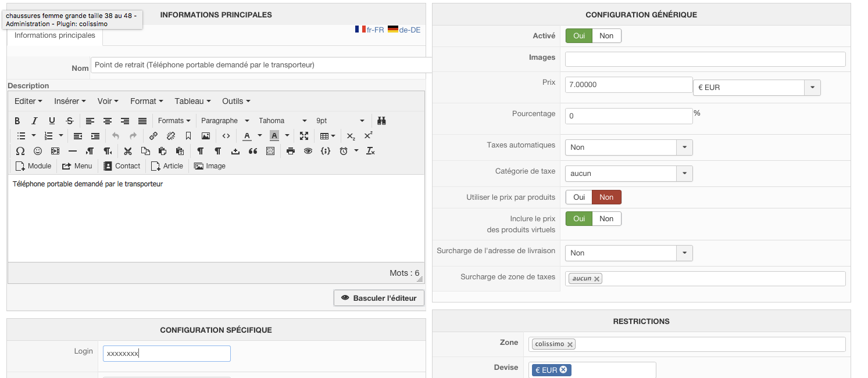Select the Informations principales tab
Screen dimensions: 868x378
click(x=55, y=35)
